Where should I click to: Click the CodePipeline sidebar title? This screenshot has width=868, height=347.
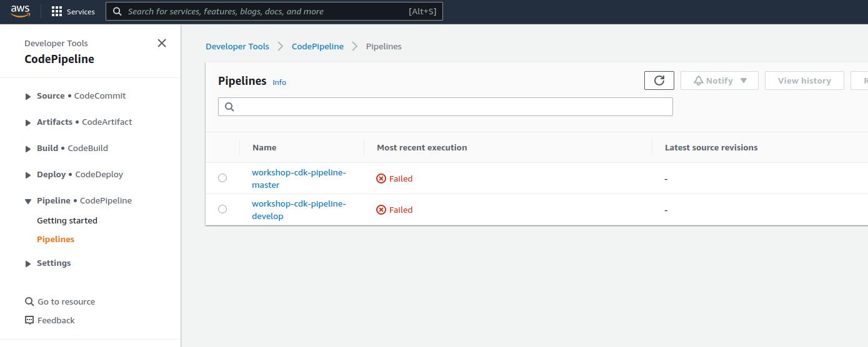click(59, 59)
